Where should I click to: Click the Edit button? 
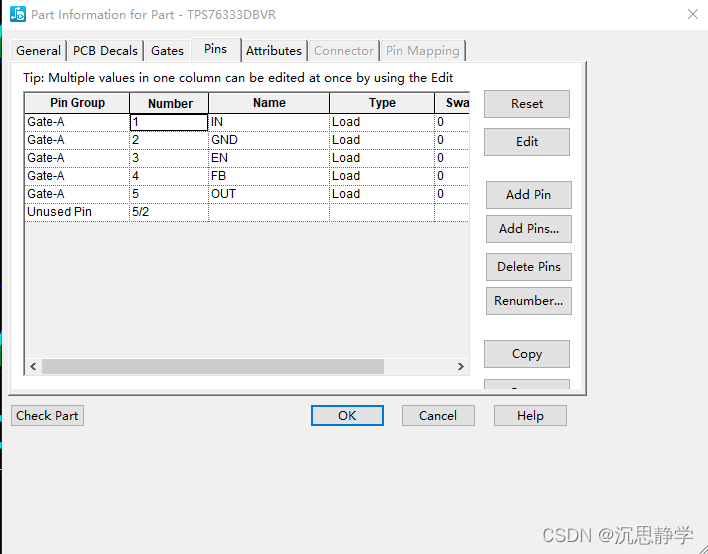(x=526, y=142)
